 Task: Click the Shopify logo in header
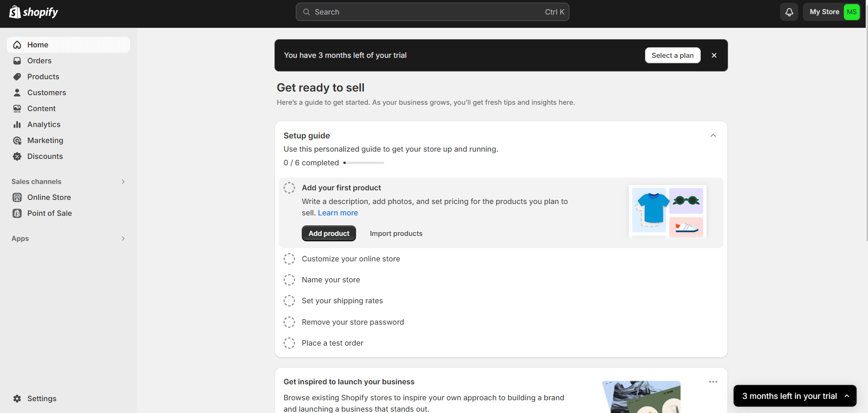(34, 12)
